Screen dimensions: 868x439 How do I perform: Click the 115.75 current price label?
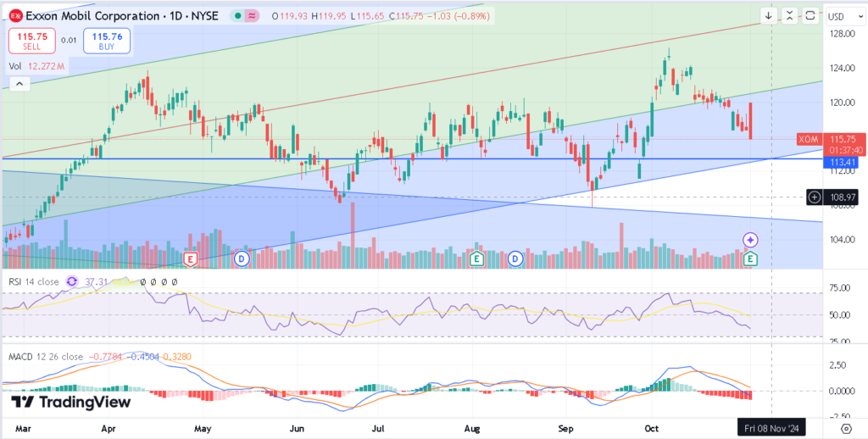[843, 140]
